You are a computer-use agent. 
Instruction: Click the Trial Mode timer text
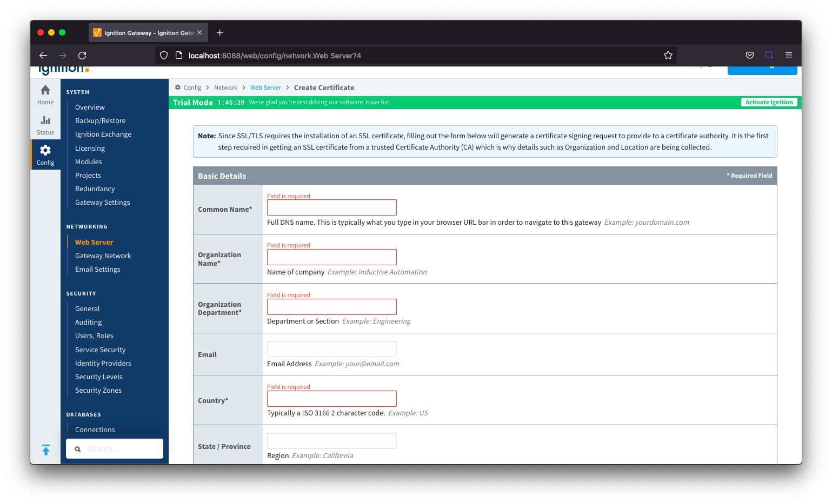[x=231, y=102]
